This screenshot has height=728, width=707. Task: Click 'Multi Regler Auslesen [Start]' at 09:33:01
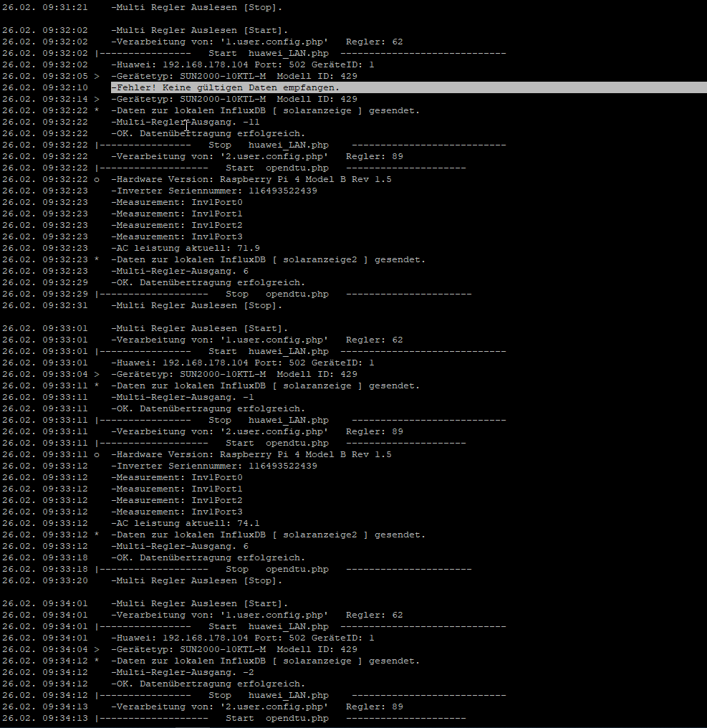click(200, 328)
